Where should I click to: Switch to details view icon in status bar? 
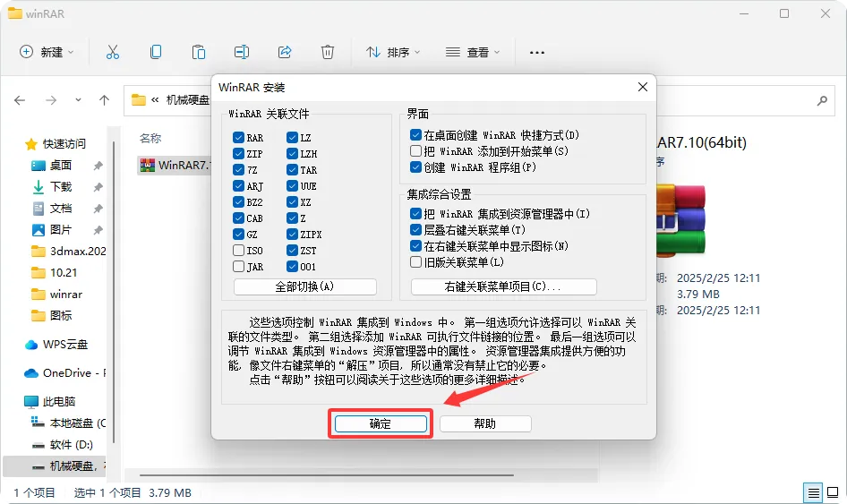(x=814, y=492)
